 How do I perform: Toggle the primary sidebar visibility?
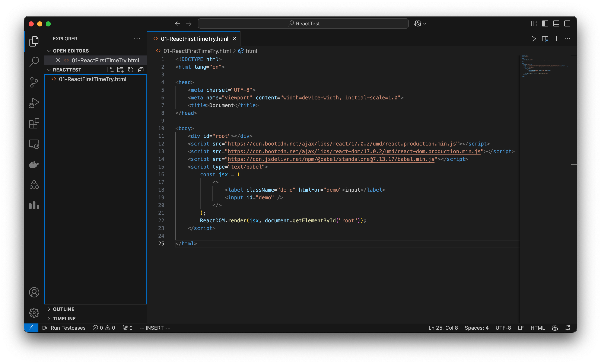[x=545, y=23]
